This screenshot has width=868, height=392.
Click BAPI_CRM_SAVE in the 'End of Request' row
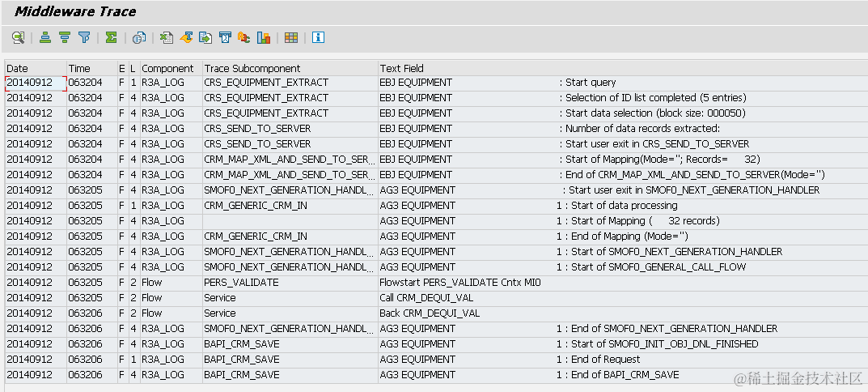[x=242, y=360]
